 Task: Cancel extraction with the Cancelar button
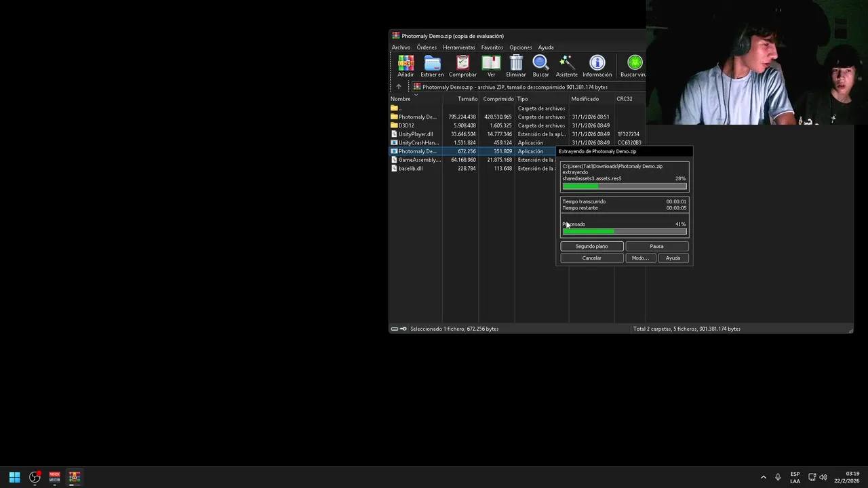(x=592, y=258)
